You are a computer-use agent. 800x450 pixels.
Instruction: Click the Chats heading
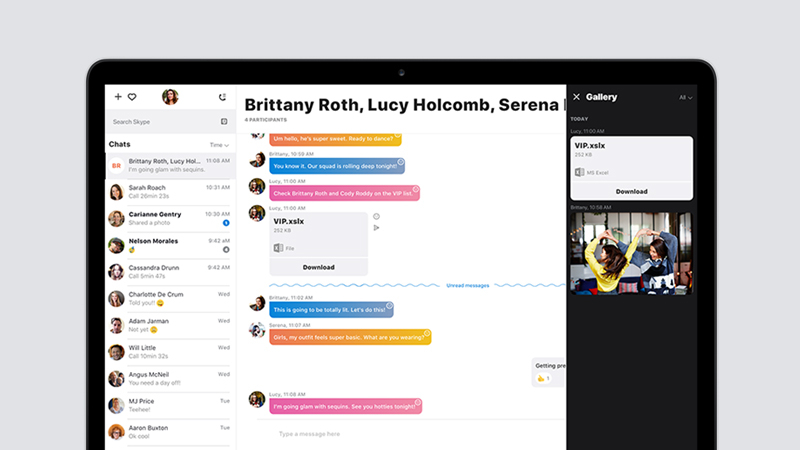[x=119, y=144]
